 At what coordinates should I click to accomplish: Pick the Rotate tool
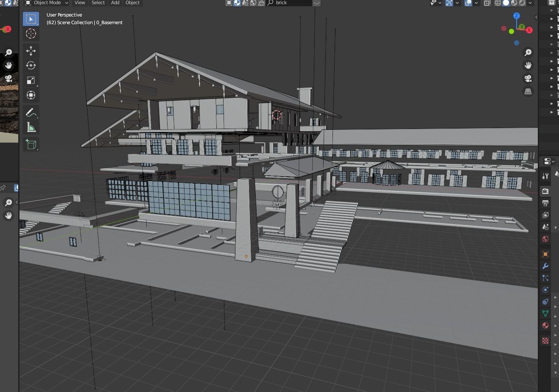(31, 65)
